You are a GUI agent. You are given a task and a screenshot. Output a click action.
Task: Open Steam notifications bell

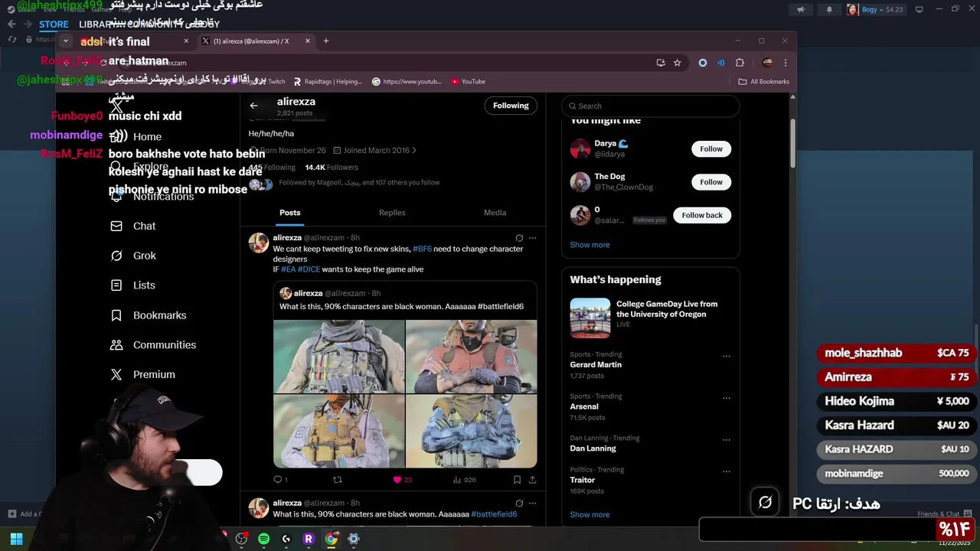coord(829,9)
